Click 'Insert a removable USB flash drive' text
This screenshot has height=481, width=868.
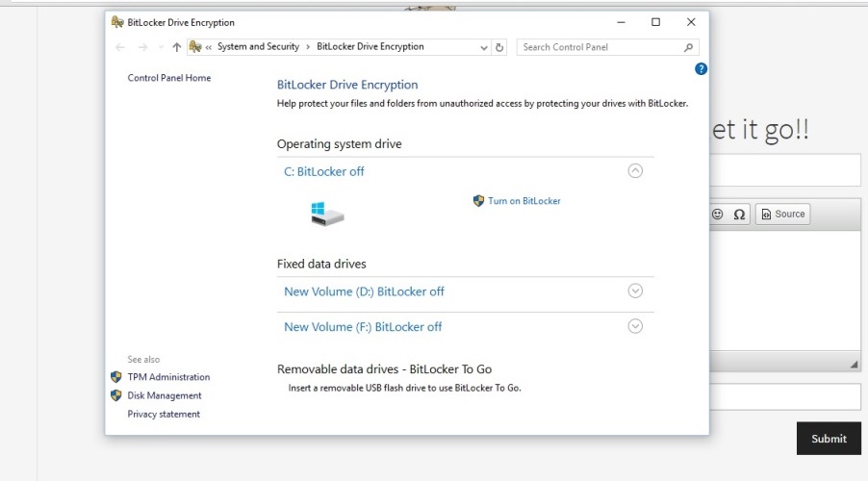(x=404, y=388)
